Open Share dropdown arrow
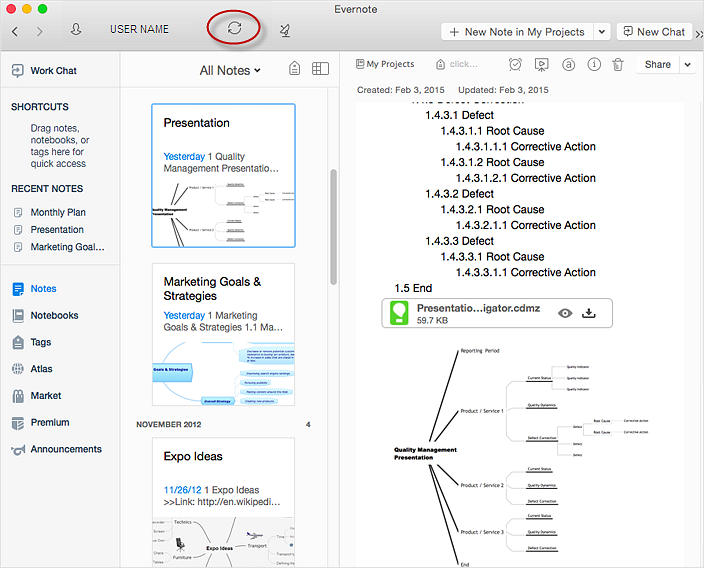Screen dimensions: 704x568 click(687, 65)
